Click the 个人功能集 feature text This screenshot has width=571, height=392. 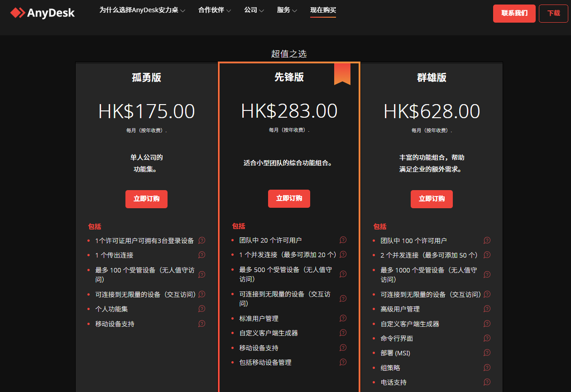(x=111, y=309)
